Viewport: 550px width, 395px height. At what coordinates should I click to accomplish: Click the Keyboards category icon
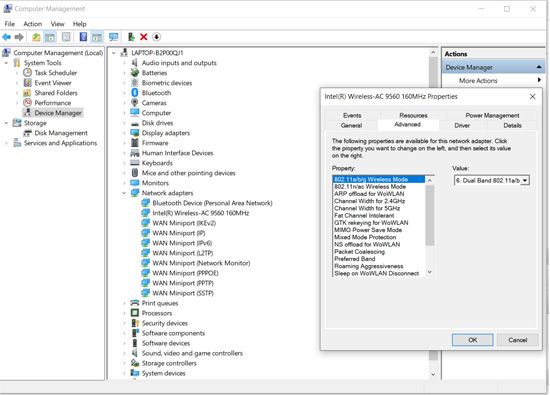[x=135, y=163]
